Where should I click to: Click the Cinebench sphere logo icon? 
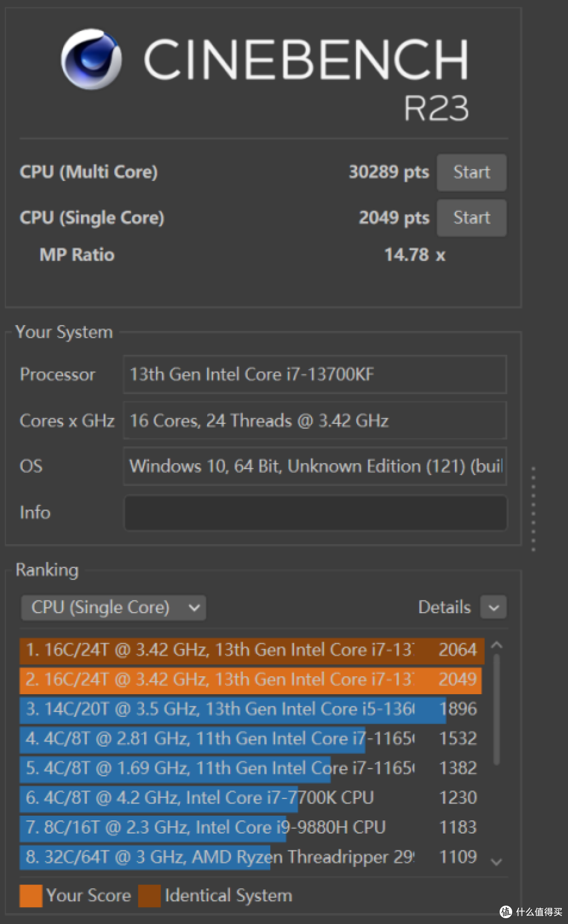(x=92, y=59)
